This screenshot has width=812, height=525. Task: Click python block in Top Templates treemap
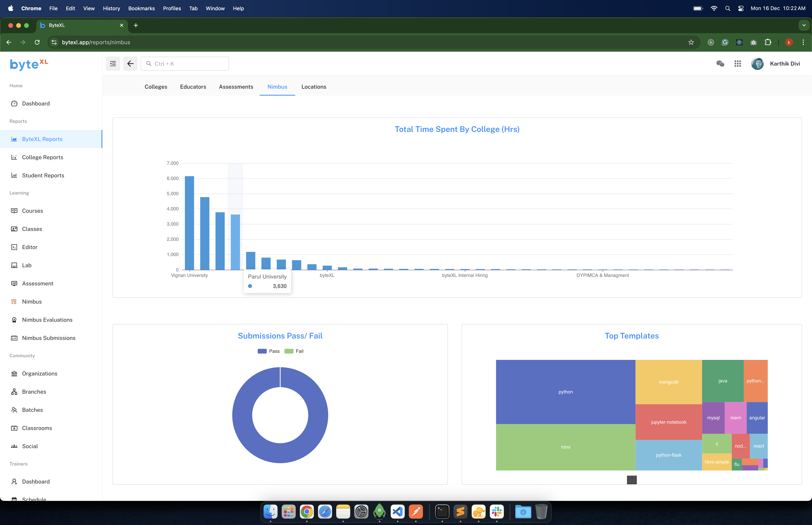[565, 392]
